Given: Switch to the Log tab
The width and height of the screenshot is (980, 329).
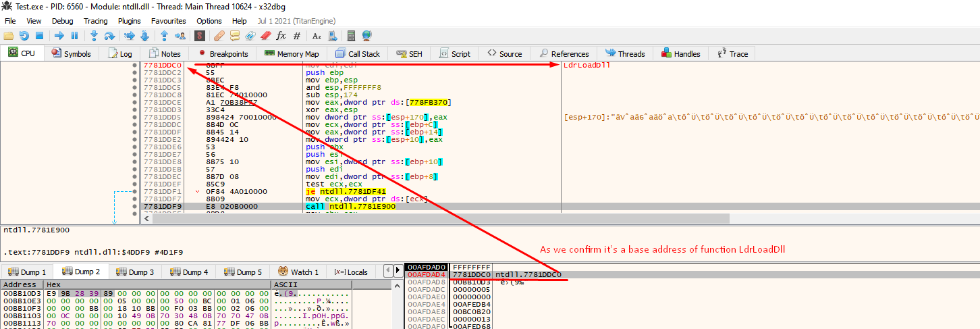Looking at the screenshot, I should click(119, 53).
